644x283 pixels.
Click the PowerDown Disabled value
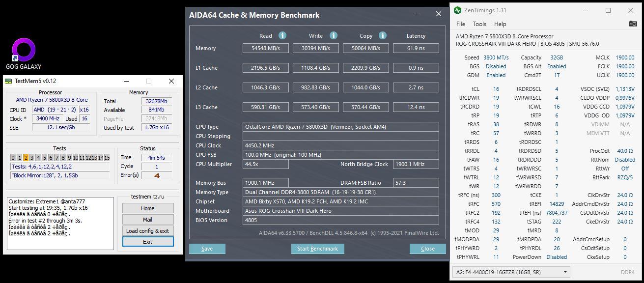[x=557, y=257]
